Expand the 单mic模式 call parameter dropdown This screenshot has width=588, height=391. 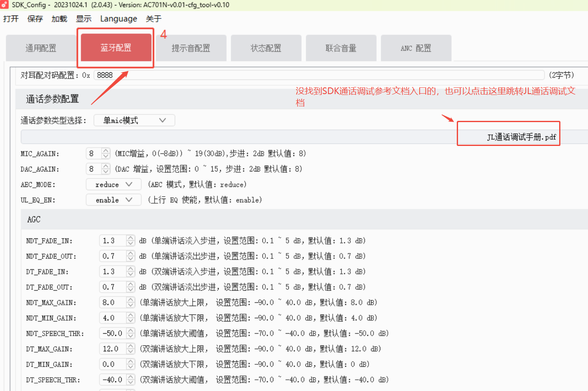(134, 120)
